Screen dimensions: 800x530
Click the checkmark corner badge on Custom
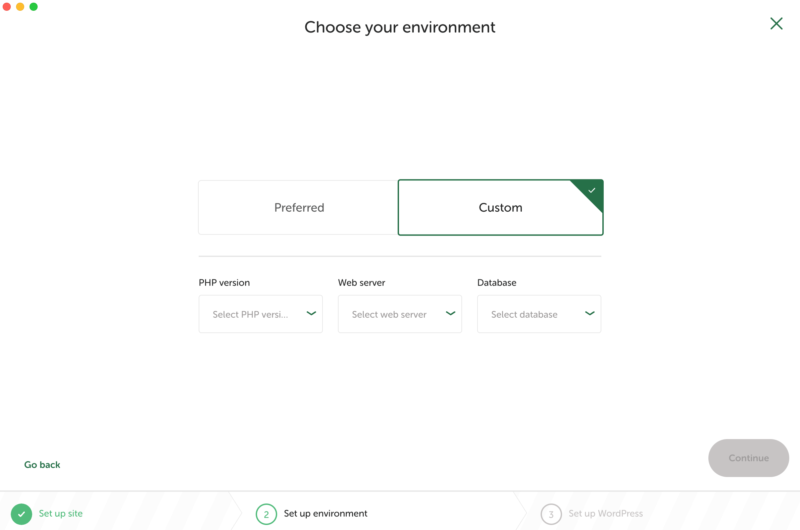coord(591,191)
